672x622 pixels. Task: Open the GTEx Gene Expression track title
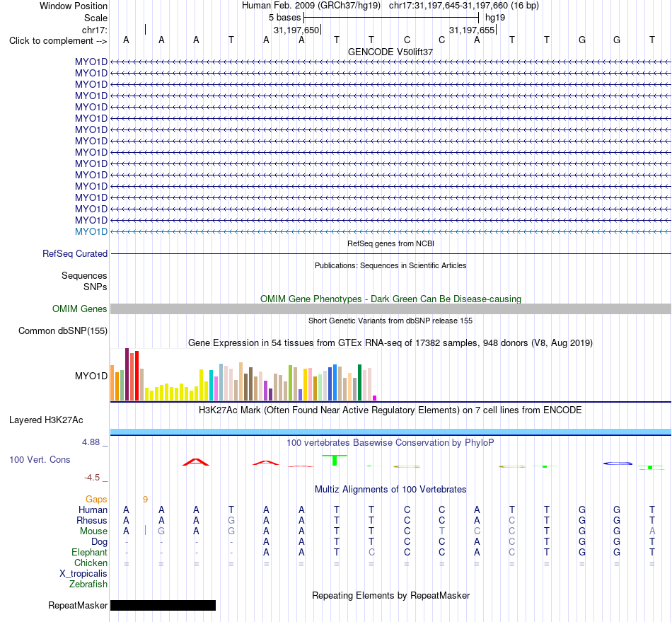tap(390, 343)
